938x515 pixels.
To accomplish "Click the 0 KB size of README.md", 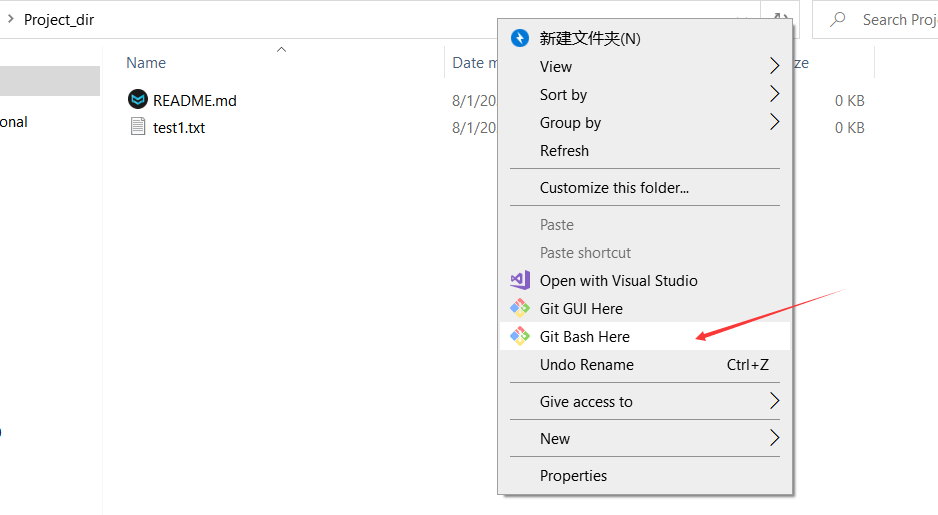I will pos(849,100).
